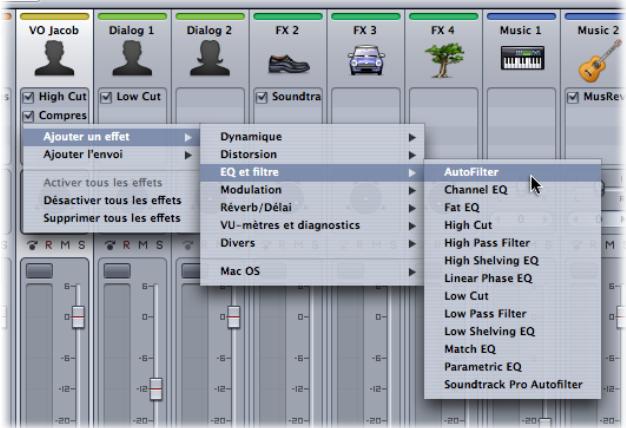Click the Music 1 track name
Viewport: 626px width, 428px height.
[521, 30]
